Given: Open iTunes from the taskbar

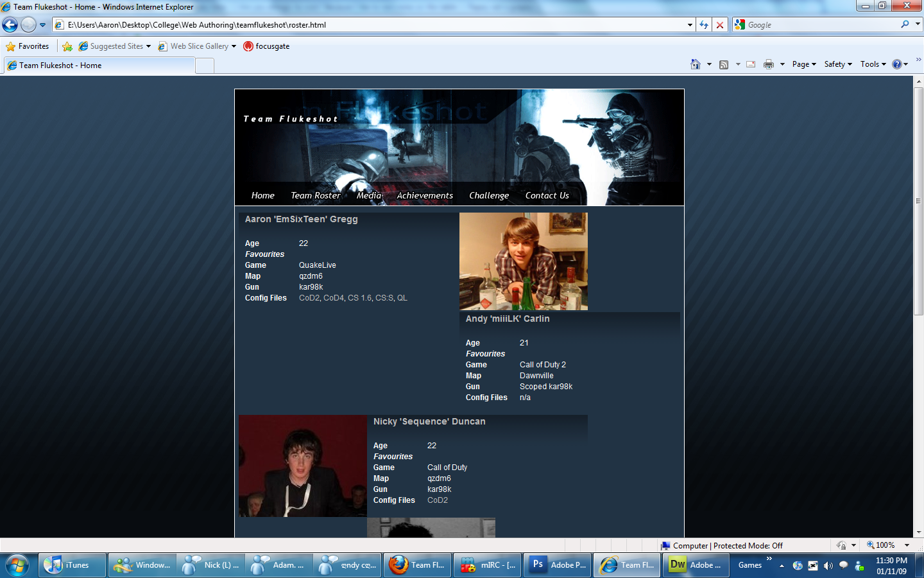Looking at the screenshot, I should click(x=72, y=565).
